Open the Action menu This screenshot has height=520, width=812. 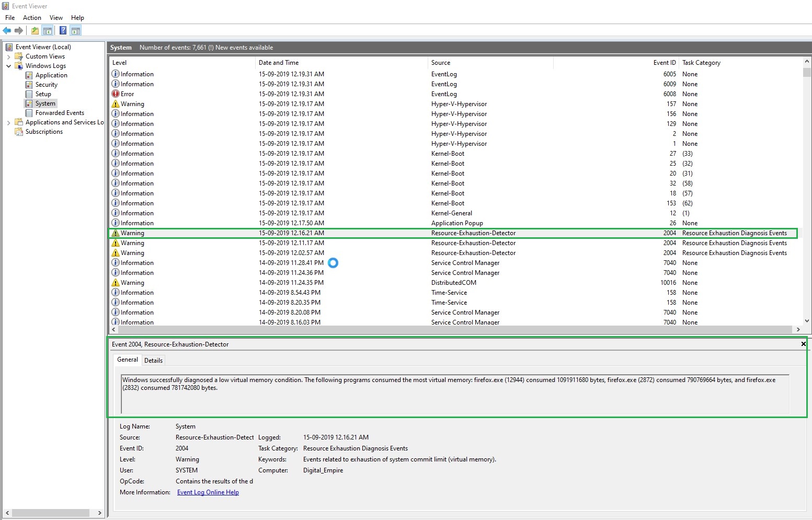coord(32,18)
